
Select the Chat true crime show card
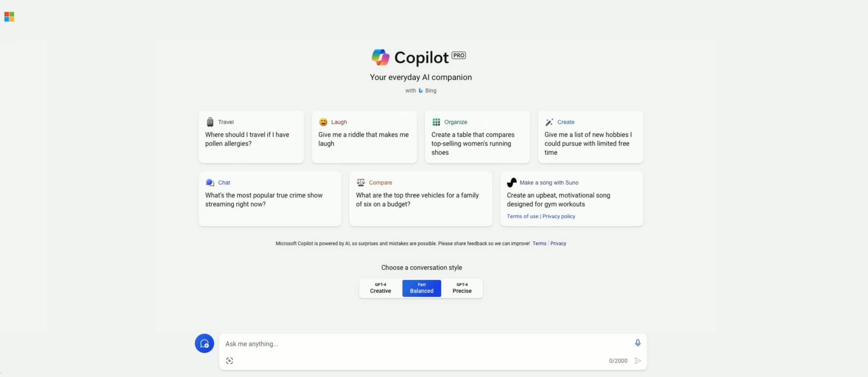pos(270,199)
